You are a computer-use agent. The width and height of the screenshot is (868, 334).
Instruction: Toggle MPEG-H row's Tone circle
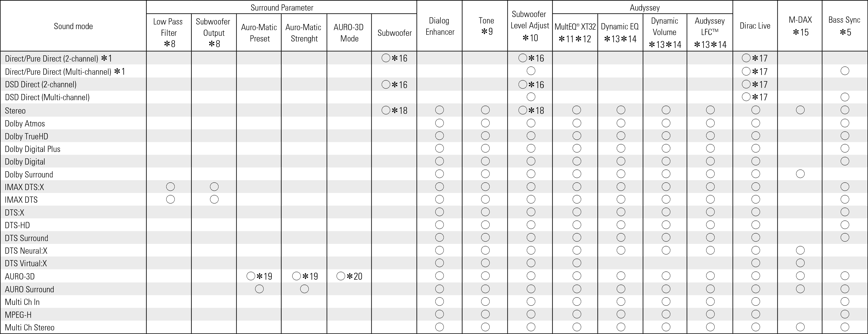485,314
